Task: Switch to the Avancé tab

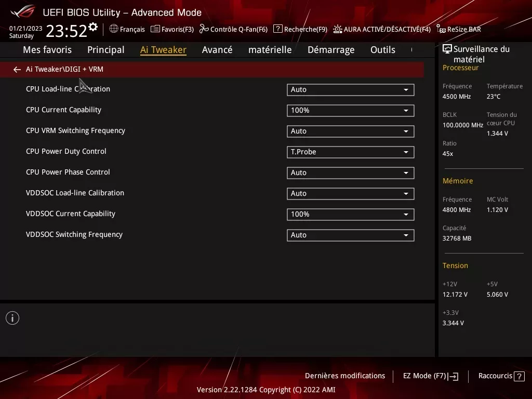Action: (x=217, y=49)
